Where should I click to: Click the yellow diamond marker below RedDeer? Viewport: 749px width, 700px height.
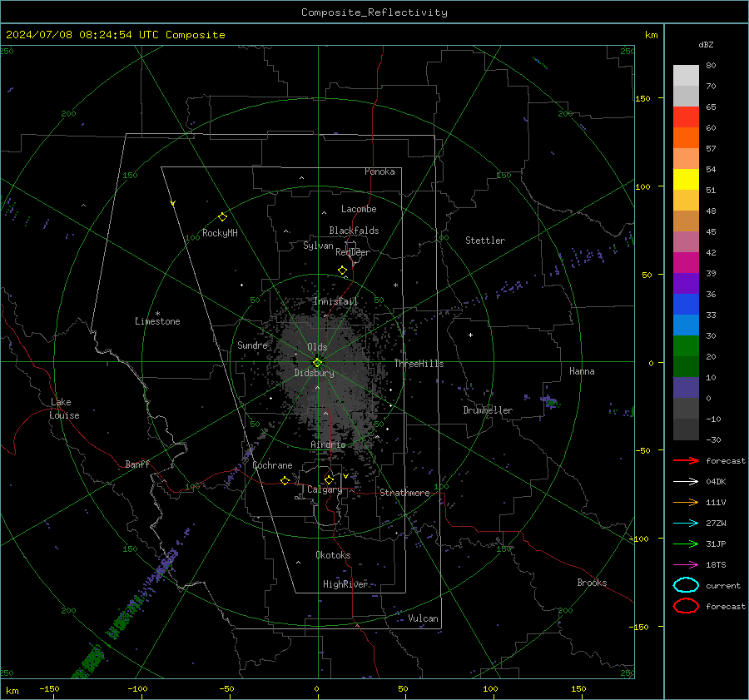343,271
